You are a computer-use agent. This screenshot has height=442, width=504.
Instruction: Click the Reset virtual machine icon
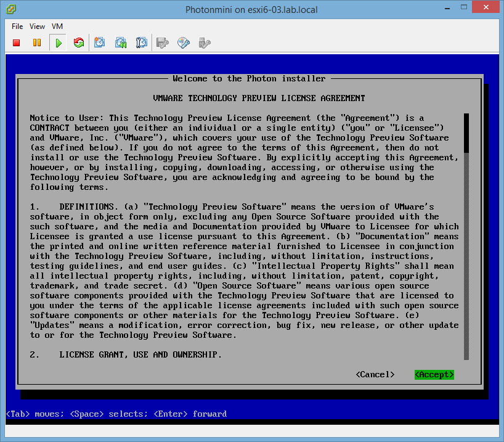tap(79, 43)
